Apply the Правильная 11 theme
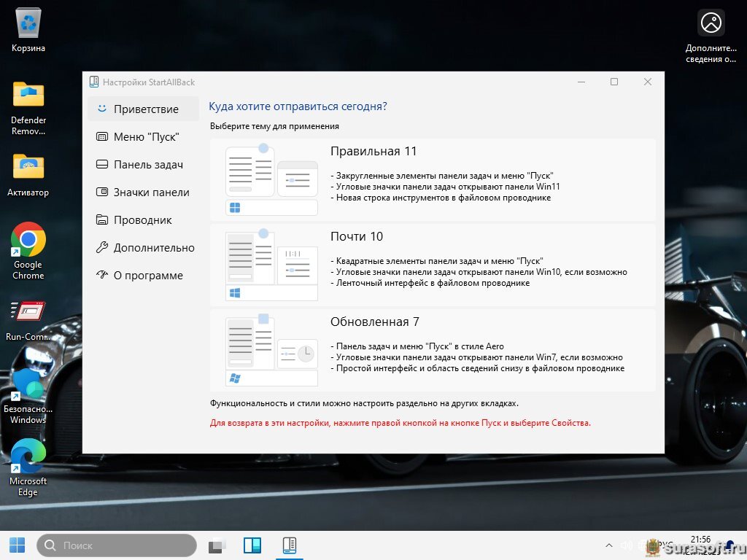Screen dimensions: 747x560 pos(433,179)
